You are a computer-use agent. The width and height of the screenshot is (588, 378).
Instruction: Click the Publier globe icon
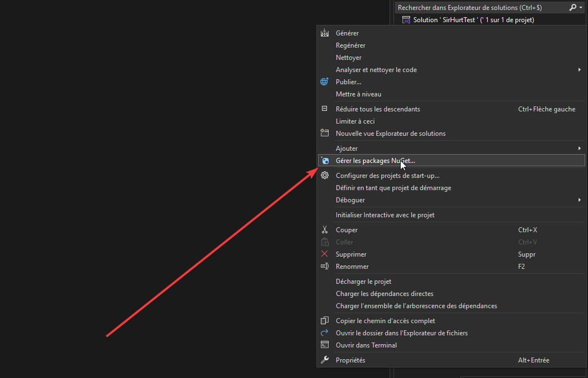pos(325,82)
